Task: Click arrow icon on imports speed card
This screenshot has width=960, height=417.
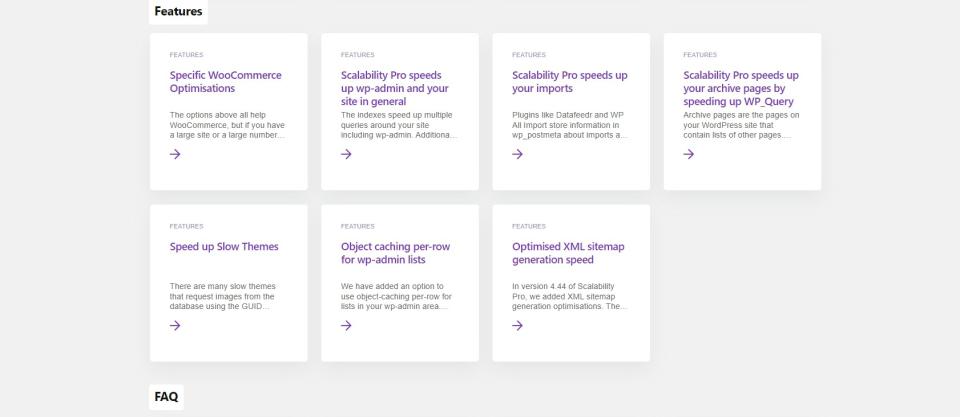Action: click(517, 154)
